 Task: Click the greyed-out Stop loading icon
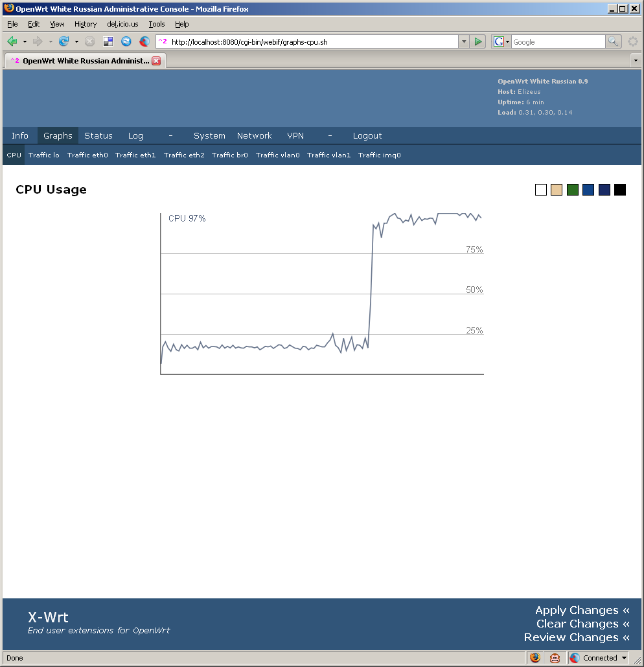[x=89, y=41]
